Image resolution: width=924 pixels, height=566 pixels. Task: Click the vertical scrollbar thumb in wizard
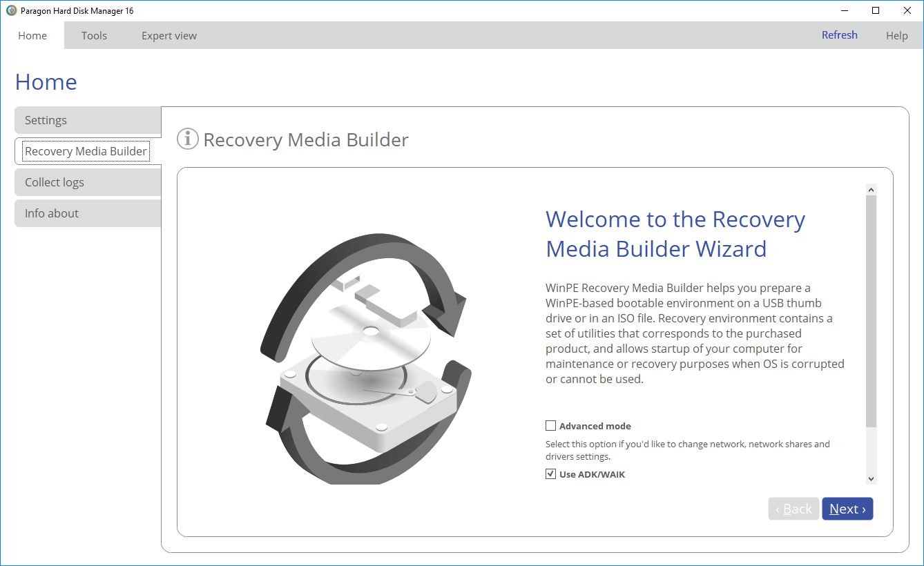871,311
